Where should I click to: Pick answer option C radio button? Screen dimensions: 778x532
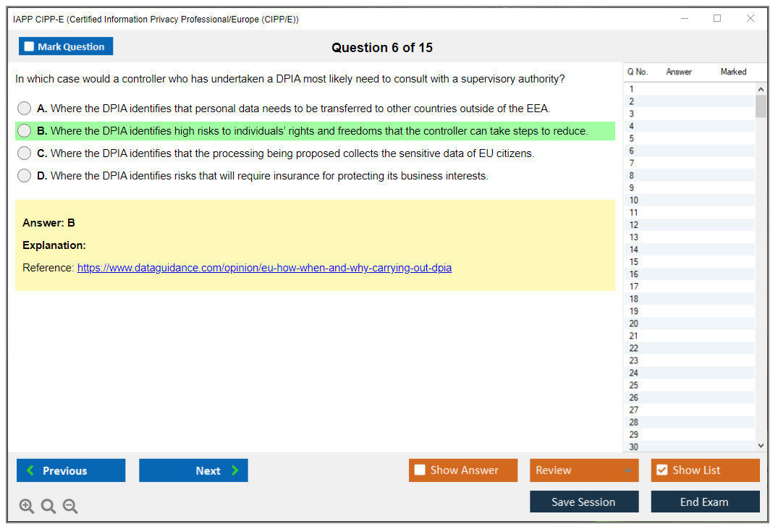25,153
